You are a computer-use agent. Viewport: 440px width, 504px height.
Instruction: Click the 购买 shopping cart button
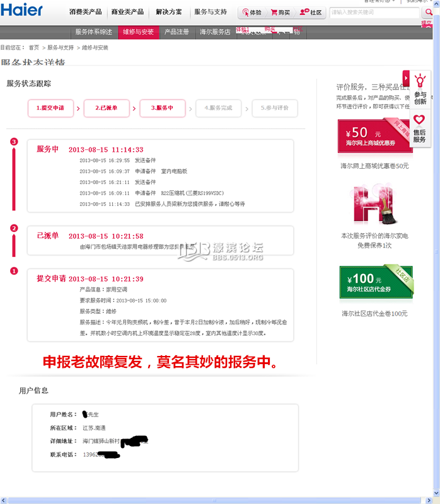click(x=281, y=13)
